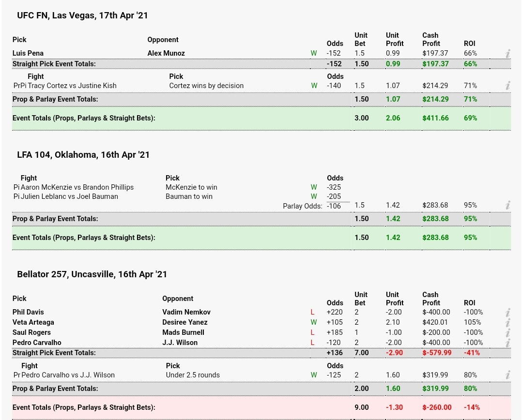Click opponent name Alex Munoz
Screen dimensions: 523x420
point(166,53)
